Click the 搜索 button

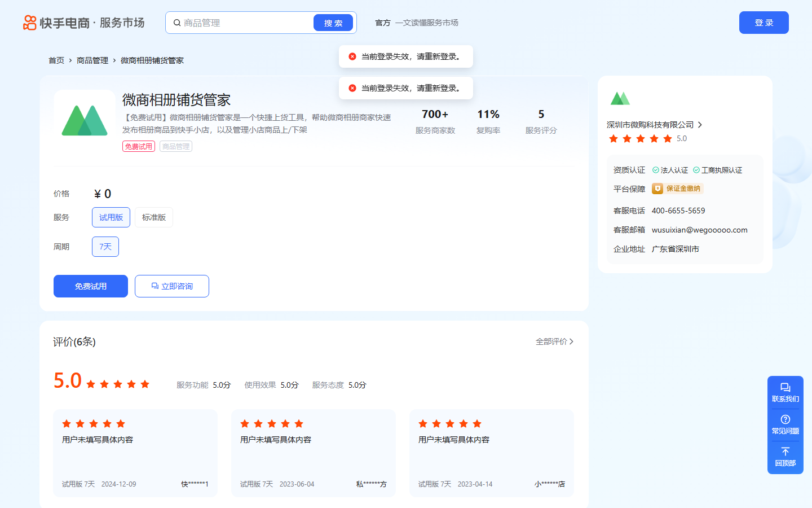pyautogui.click(x=333, y=23)
